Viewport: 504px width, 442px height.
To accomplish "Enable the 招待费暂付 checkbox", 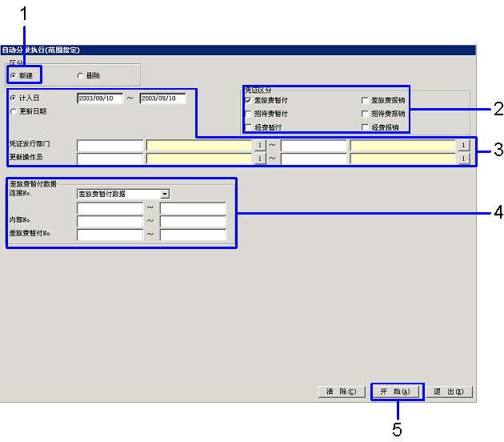I will pyautogui.click(x=248, y=114).
